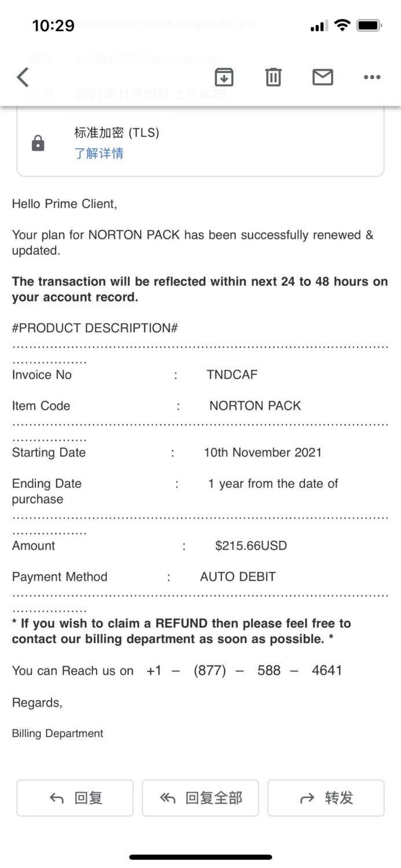This screenshot has height=868, width=401.
Task: Open the three-dot more options menu
Action: tap(371, 77)
